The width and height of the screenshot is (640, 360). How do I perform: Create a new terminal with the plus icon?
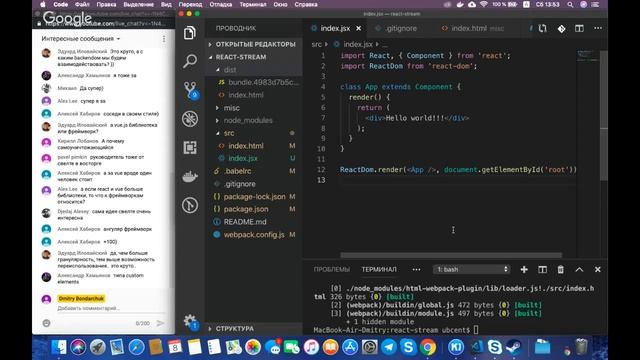point(524,269)
